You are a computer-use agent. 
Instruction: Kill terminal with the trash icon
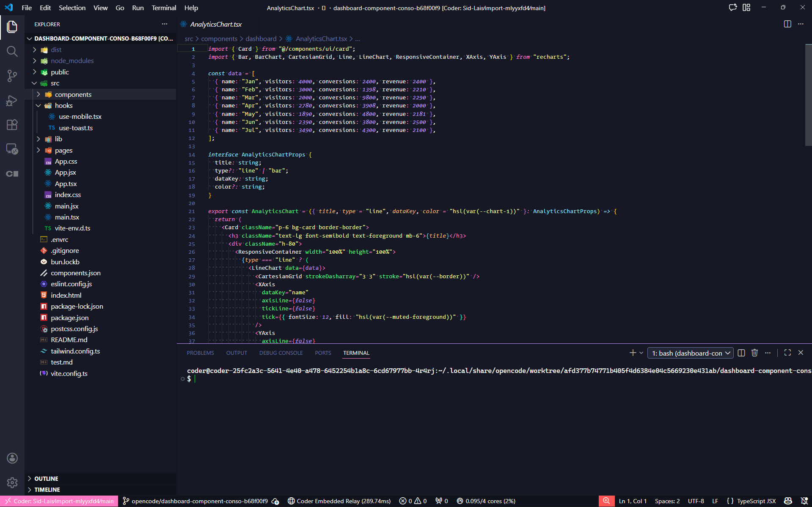tap(754, 353)
